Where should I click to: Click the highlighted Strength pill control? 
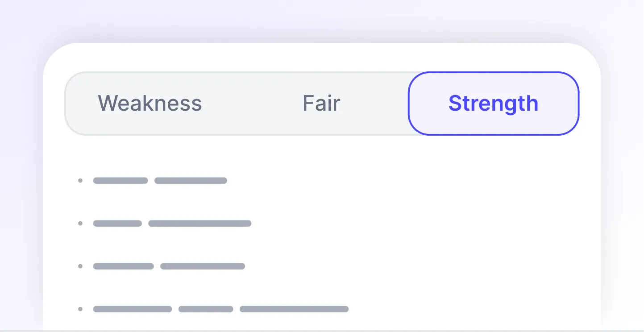493,103
